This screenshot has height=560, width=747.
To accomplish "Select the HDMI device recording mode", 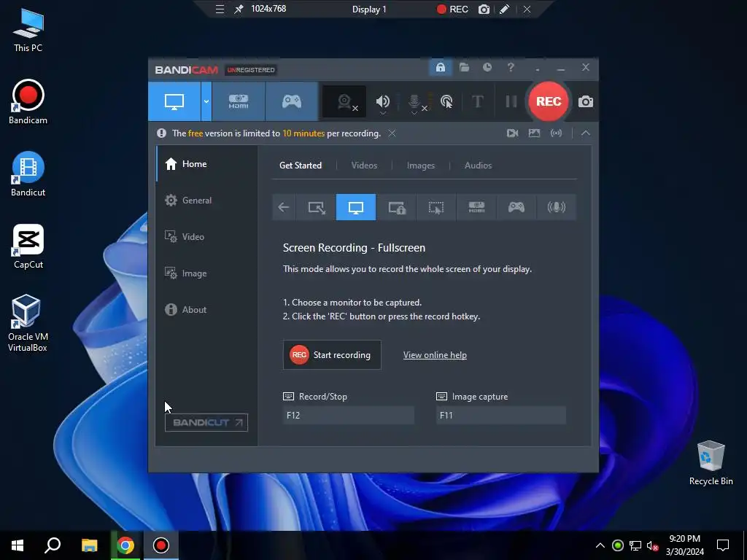I will (x=239, y=101).
